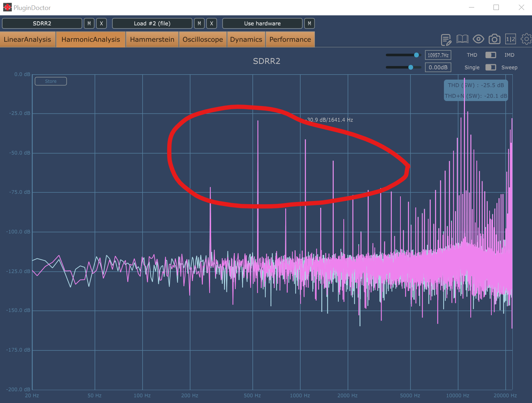
Task: Open the manual book icon
Action: 462,39
